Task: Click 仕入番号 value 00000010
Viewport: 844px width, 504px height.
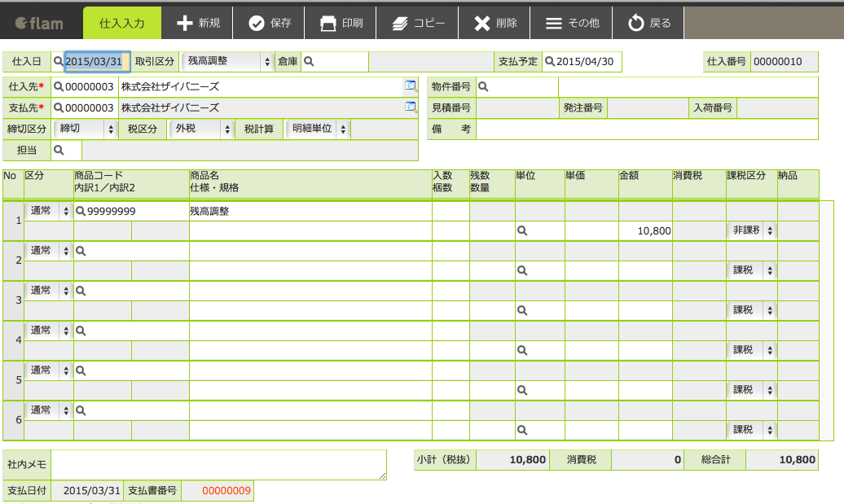Action: click(778, 61)
